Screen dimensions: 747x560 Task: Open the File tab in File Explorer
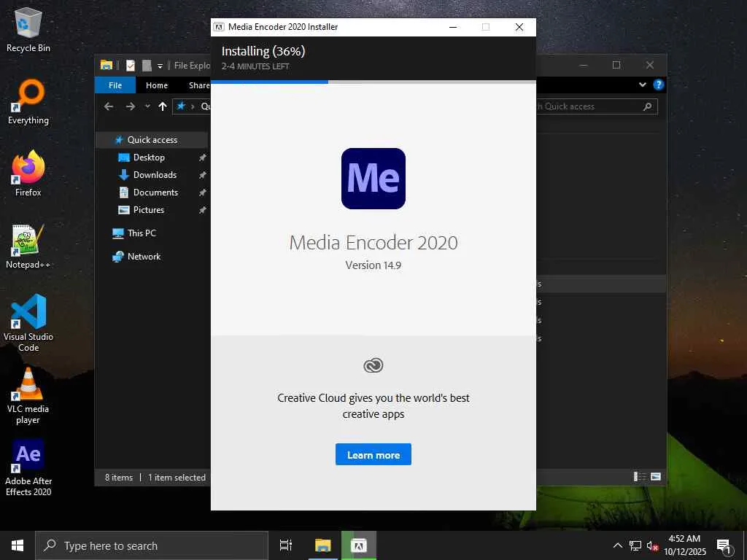115,85
